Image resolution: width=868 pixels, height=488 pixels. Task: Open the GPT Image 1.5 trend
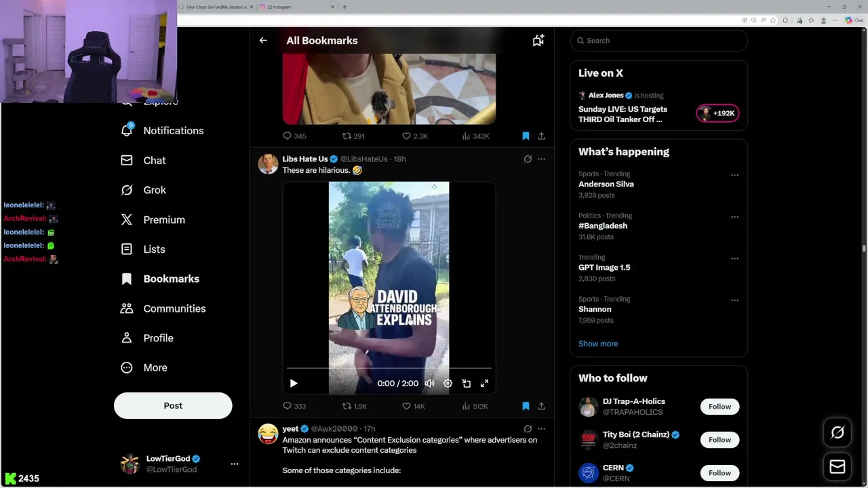(x=604, y=268)
